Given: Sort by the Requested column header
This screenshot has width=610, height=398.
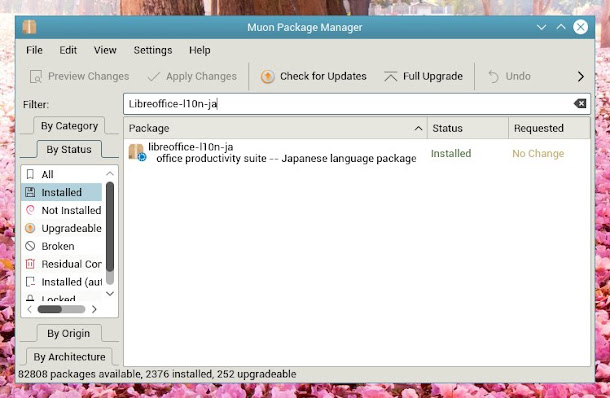Looking at the screenshot, I should tap(549, 128).
